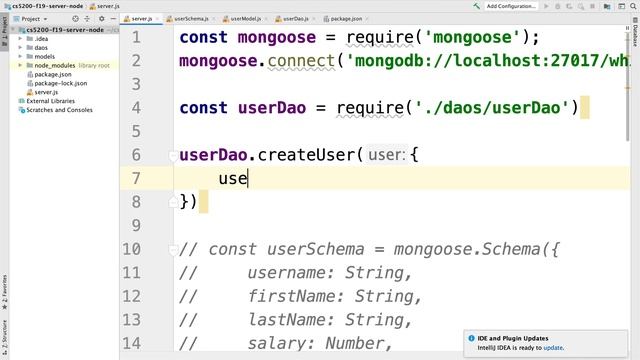Close the userSchema.js editor tab

pyautogui.click(x=213, y=19)
